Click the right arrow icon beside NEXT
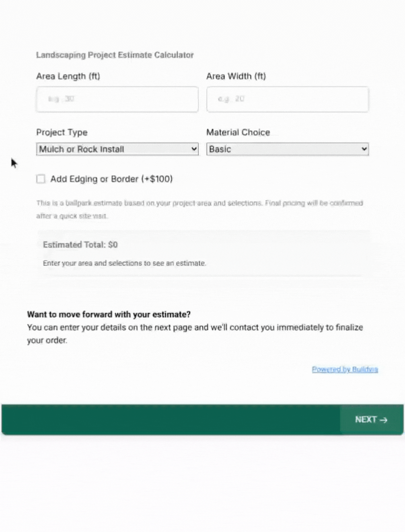The width and height of the screenshot is (405, 532). click(384, 420)
